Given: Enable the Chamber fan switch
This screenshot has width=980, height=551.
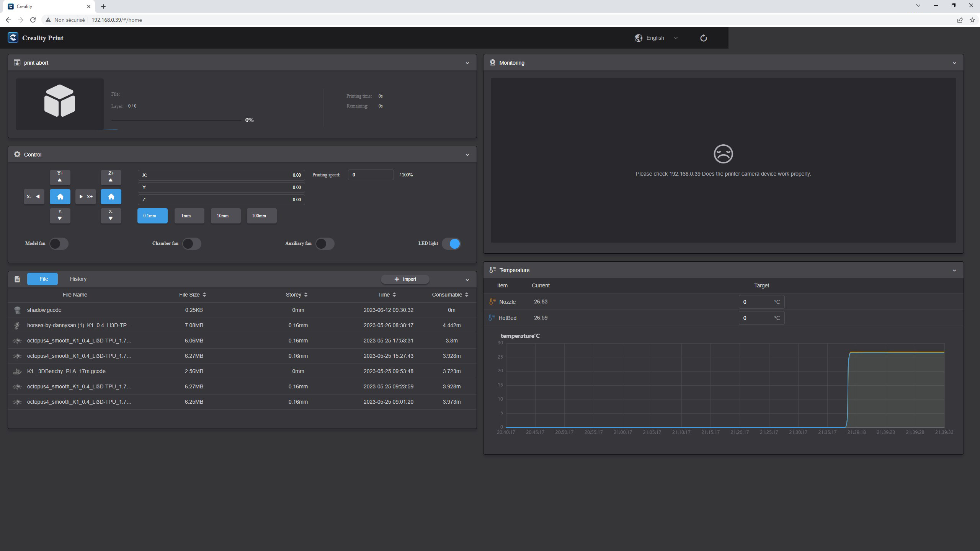Looking at the screenshot, I should tap(191, 244).
